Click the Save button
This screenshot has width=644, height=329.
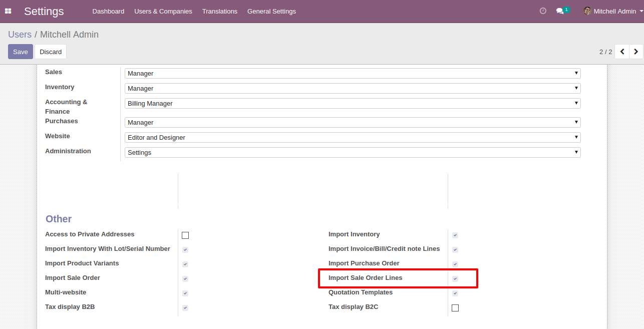coord(21,52)
